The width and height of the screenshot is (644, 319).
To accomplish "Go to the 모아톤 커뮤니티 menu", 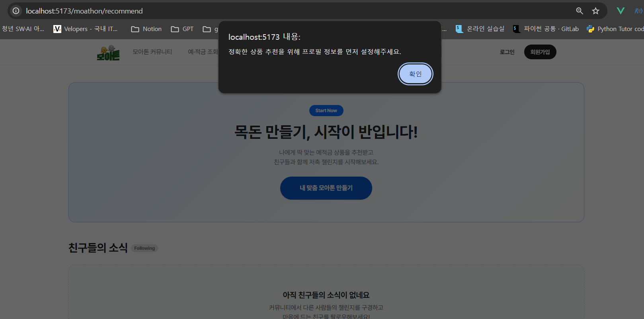I will [152, 52].
